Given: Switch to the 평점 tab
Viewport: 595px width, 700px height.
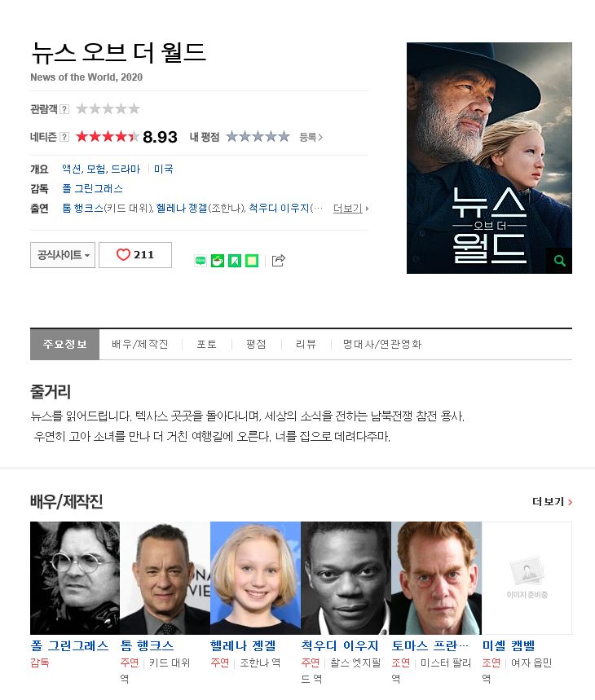Looking at the screenshot, I should [x=256, y=344].
